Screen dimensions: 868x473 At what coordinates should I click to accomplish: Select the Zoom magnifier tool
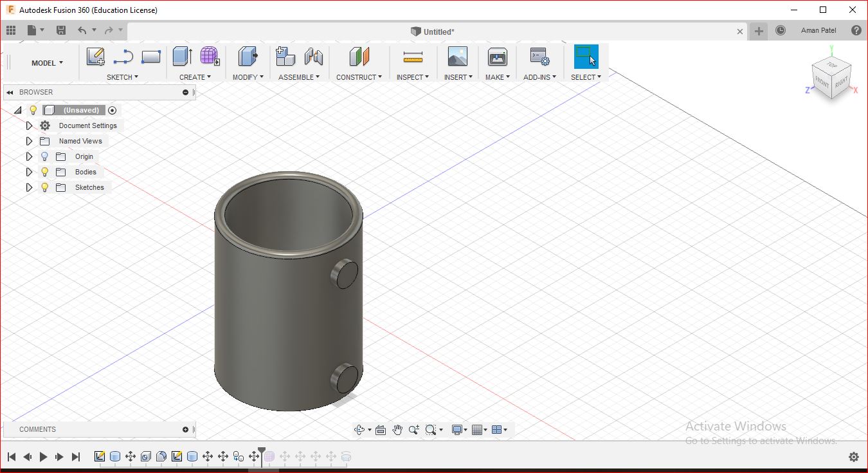tap(413, 430)
